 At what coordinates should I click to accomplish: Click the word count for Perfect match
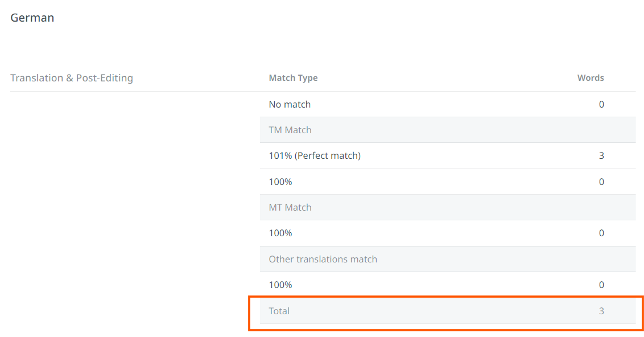[601, 156]
